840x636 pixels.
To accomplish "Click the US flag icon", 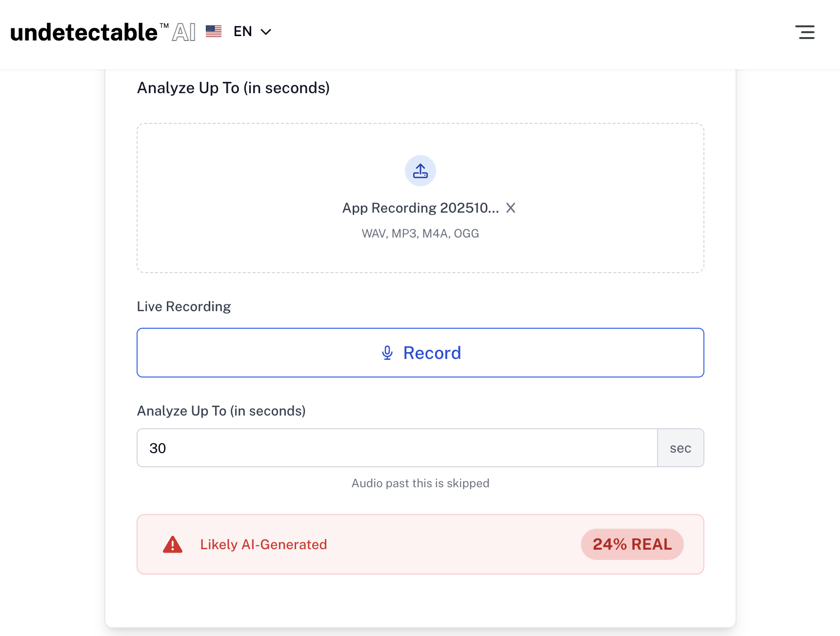I will click(x=214, y=32).
